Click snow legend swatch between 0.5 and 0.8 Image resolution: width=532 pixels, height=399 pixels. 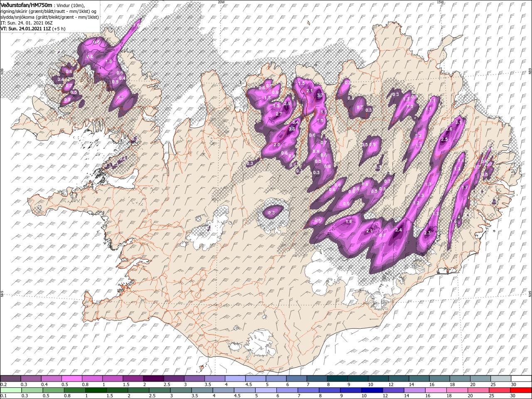point(71,379)
